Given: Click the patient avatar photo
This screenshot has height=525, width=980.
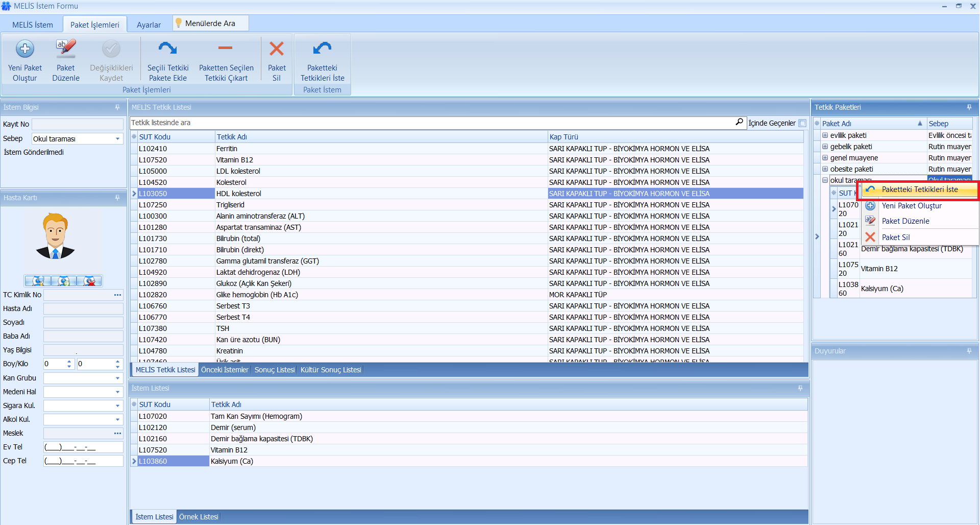Looking at the screenshot, I should tap(56, 236).
